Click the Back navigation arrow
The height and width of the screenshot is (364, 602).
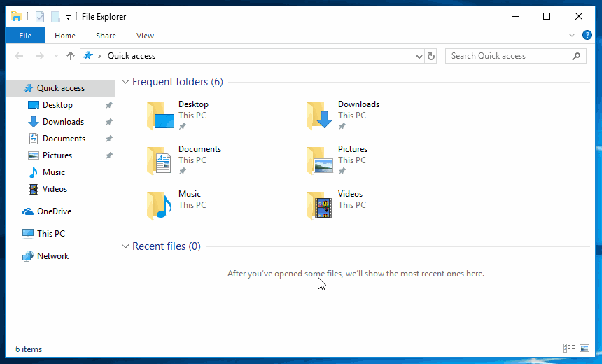pos(19,56)
